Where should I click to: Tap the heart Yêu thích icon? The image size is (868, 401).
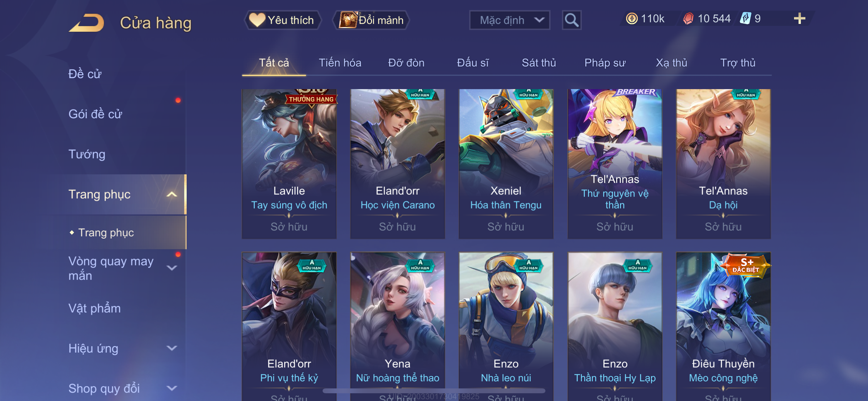tap(257, 20)
